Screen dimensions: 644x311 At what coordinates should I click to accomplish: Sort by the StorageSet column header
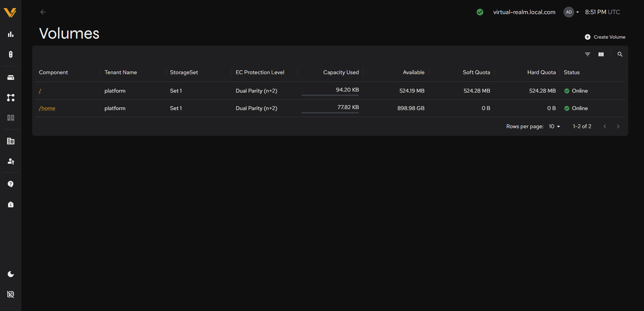tap(184, 72)
